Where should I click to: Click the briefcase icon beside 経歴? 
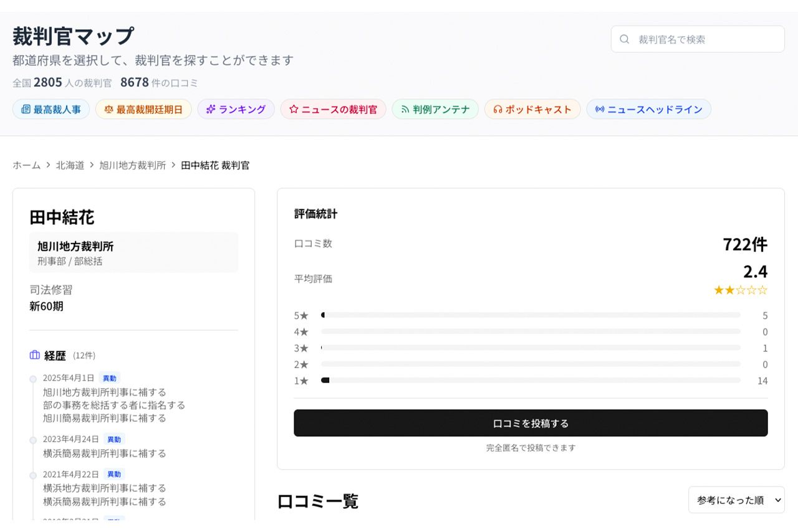click(35, 355)
